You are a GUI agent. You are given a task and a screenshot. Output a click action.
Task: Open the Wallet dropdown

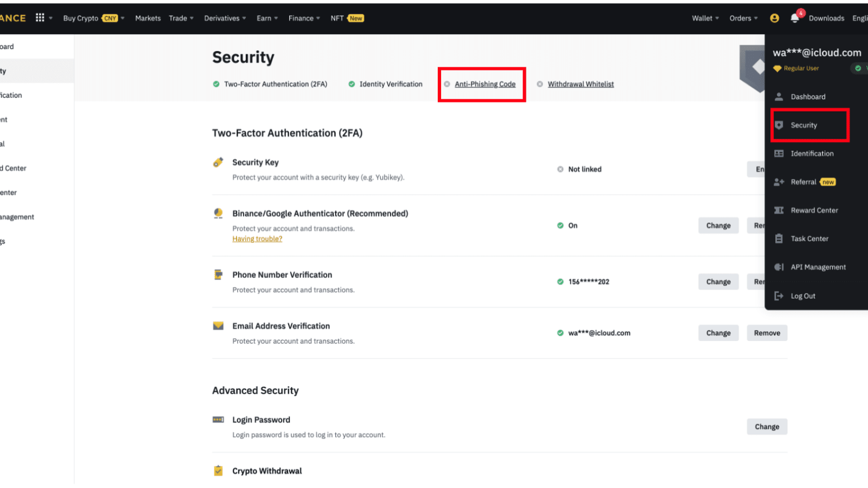click(704, 18)
